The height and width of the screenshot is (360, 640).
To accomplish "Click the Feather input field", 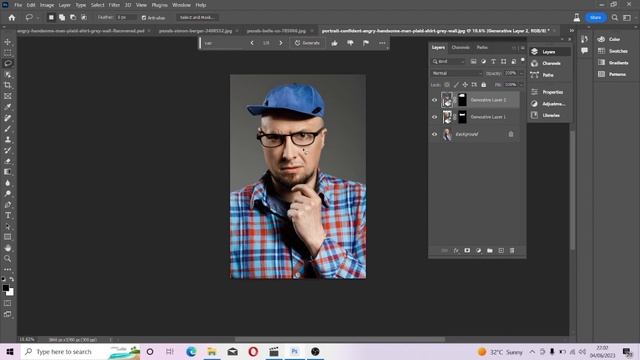I will (x=126, y=18).
